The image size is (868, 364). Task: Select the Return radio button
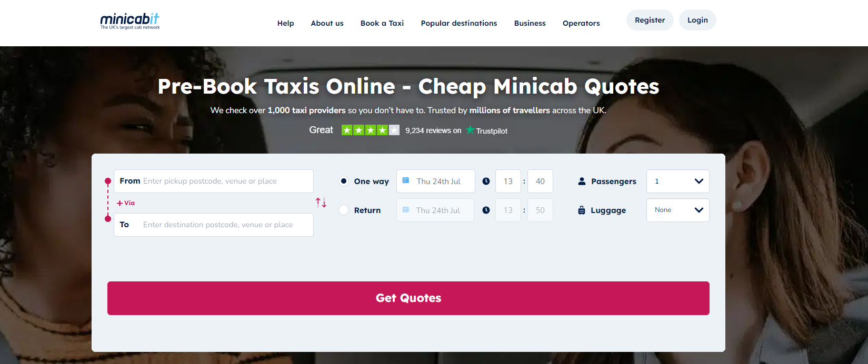point(344,210)
